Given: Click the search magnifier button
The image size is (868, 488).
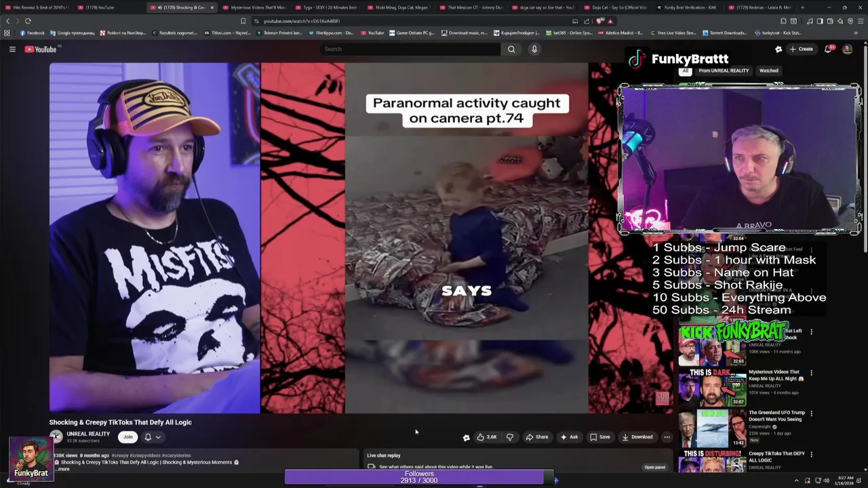Looking at the screenshot, I should (x=511, y=49).
